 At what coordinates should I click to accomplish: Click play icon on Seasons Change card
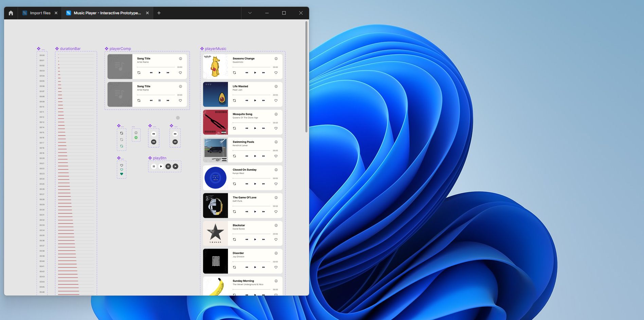tap(255, 73)
